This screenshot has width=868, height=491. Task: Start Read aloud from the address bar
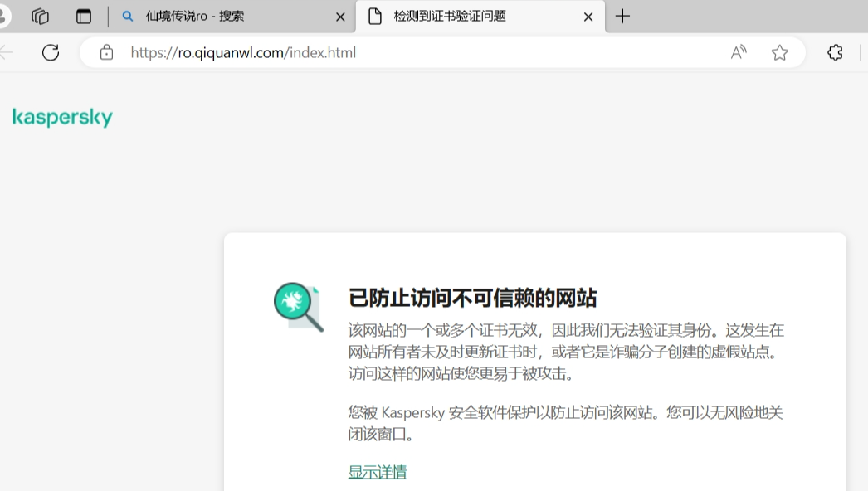point(739,52)
